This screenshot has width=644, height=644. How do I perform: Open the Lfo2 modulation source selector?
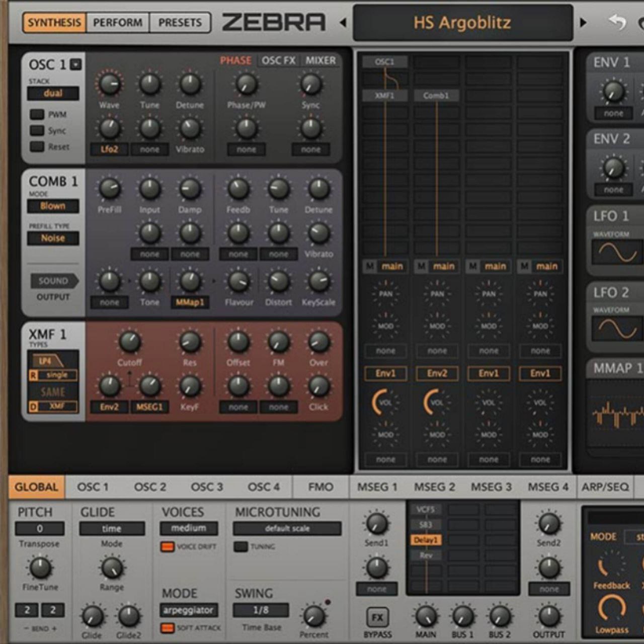pos(109,149)
